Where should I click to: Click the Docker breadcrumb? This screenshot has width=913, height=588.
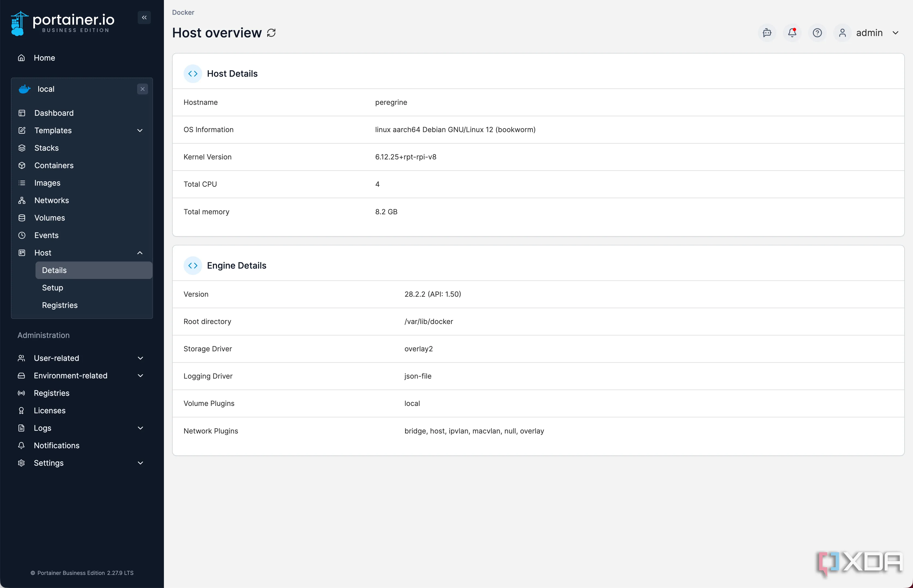[x=183, y=12]
